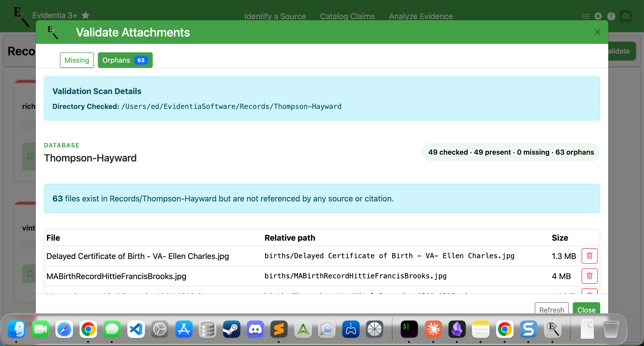Open Steam from the dock
Image resolution: width=644 pixels, height=346 pixels.
pos(231,329)
